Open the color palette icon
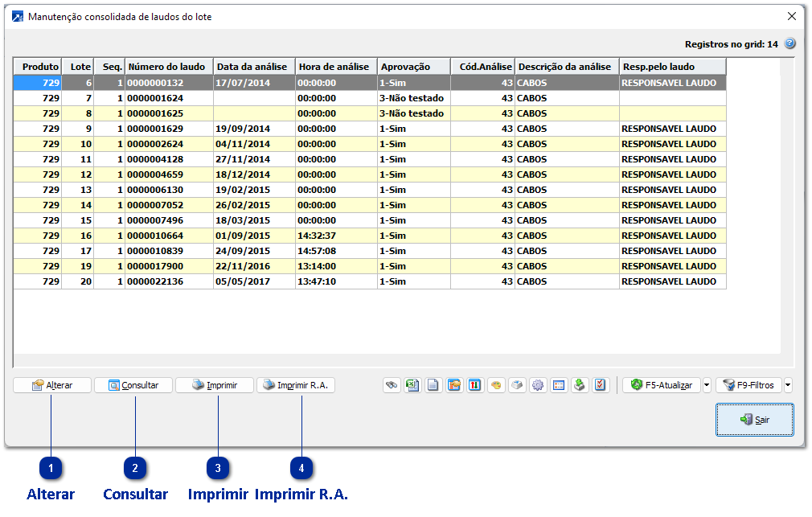The width and height of the screenshot is (812, 517). point(496,385)
